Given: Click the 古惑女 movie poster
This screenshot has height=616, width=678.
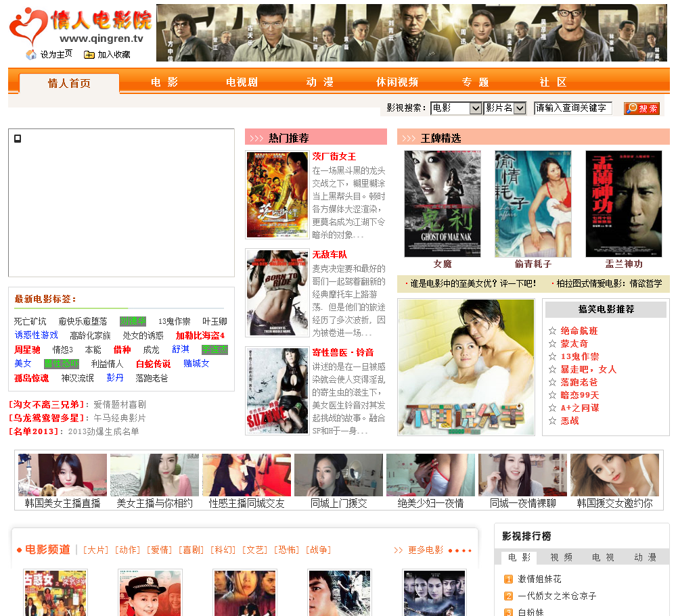Looking at the screenshot, I should tap(55, 593).
